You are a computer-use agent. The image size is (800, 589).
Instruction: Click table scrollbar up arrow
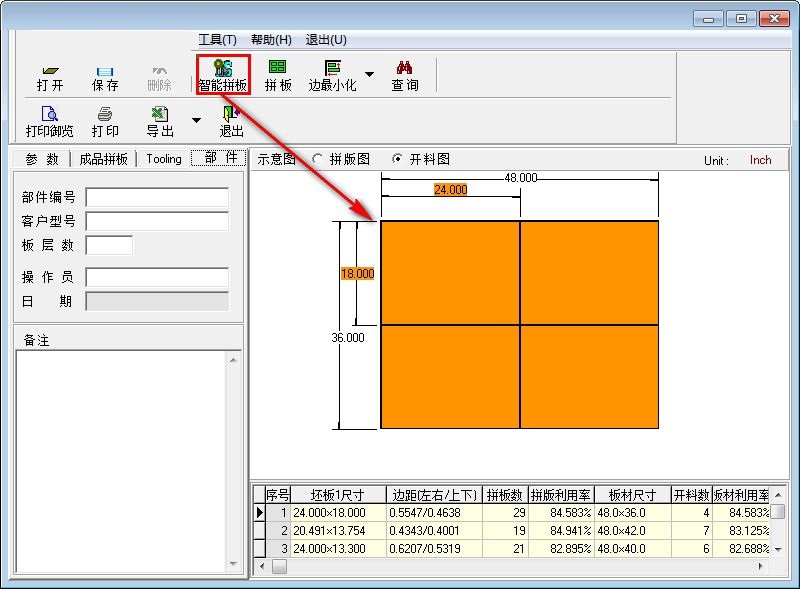tap(778, 495)
